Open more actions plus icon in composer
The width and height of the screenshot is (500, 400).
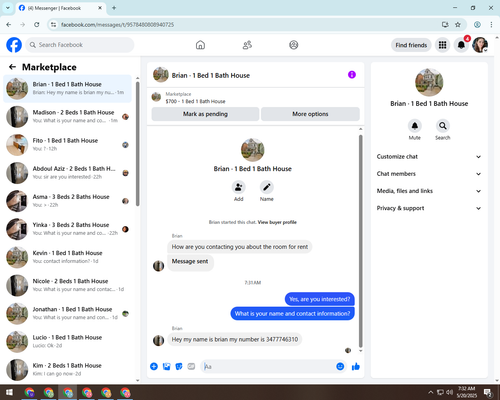point(154,367)
